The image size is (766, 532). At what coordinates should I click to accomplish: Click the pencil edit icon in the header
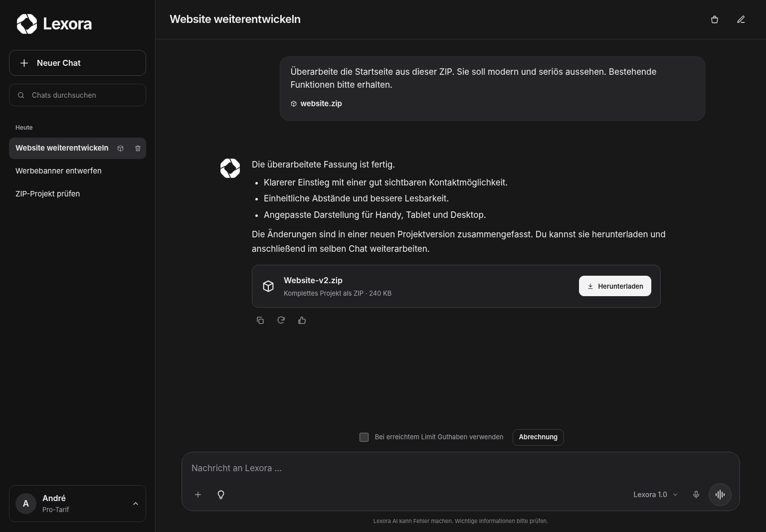[x=741, y=19]
